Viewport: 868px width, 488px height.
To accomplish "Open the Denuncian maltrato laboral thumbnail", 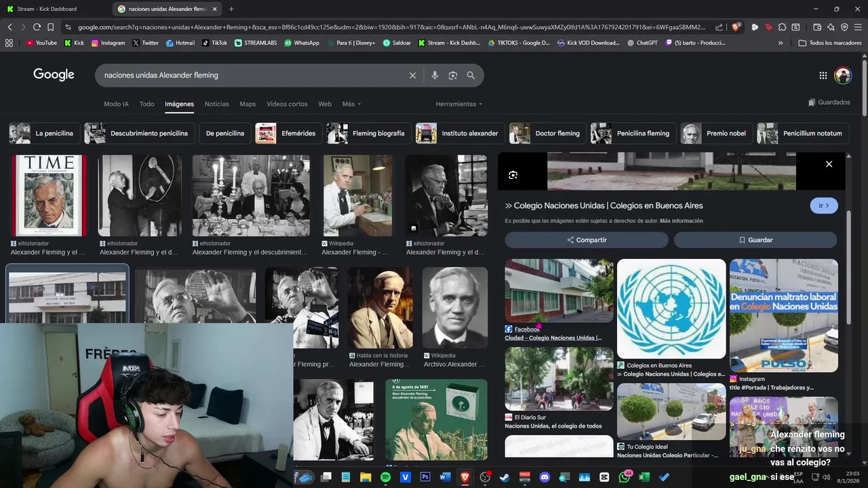I will pyautogui.click(x=784, y=315).
